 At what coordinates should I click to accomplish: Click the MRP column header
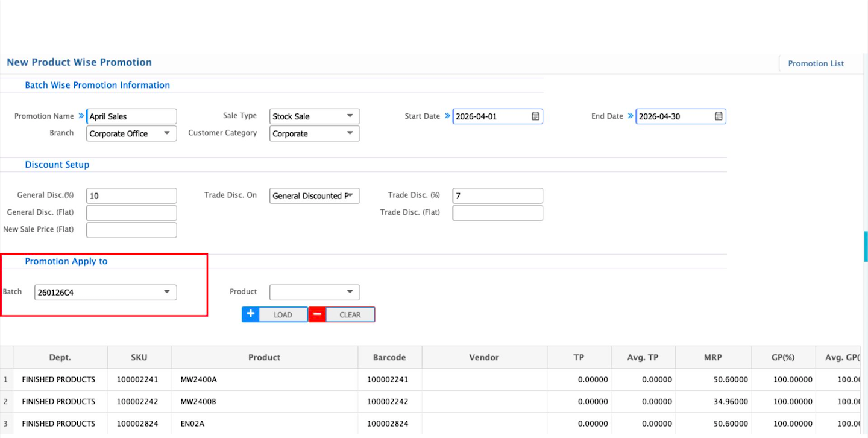click(714, 357)
